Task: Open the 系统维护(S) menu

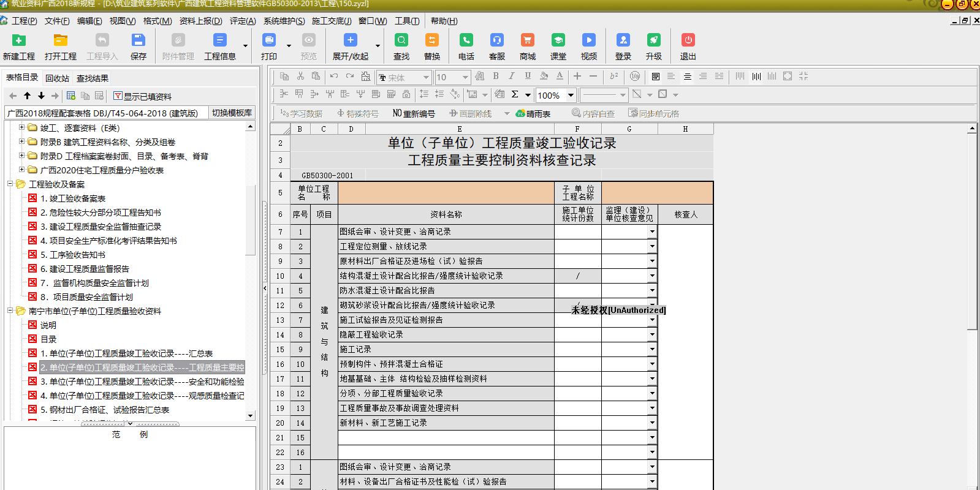Action: click(x=284, y=21)
